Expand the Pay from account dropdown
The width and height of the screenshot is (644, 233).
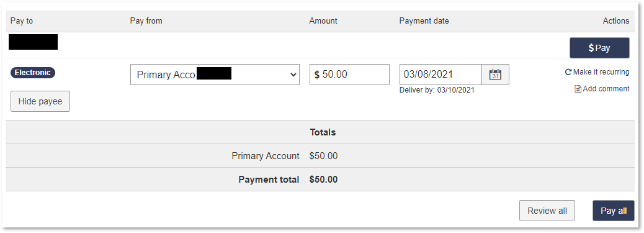pyautogui.click(x=215, y=75)
